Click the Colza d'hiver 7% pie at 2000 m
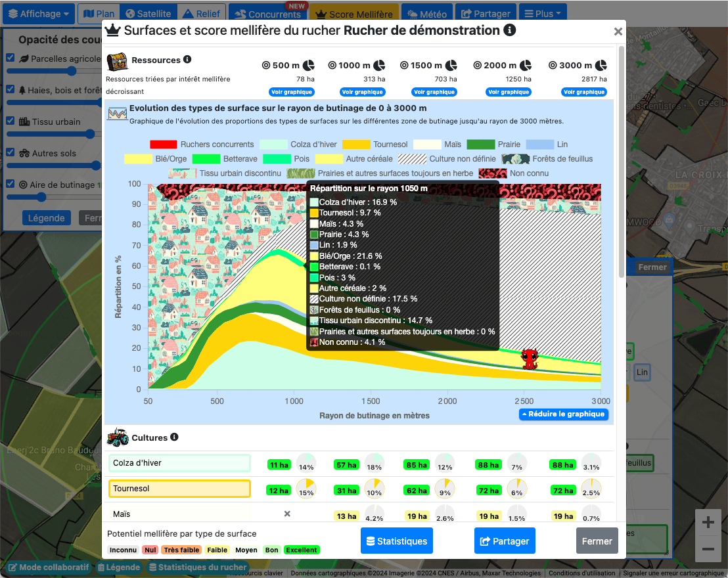Viewport: 728px width, 578px height. coord(516,462)
